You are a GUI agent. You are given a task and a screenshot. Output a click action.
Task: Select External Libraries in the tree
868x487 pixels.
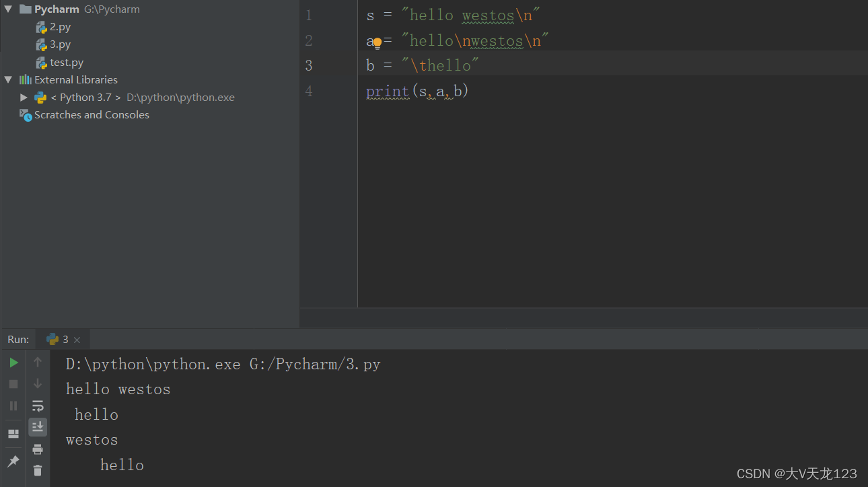click(76, 79)
